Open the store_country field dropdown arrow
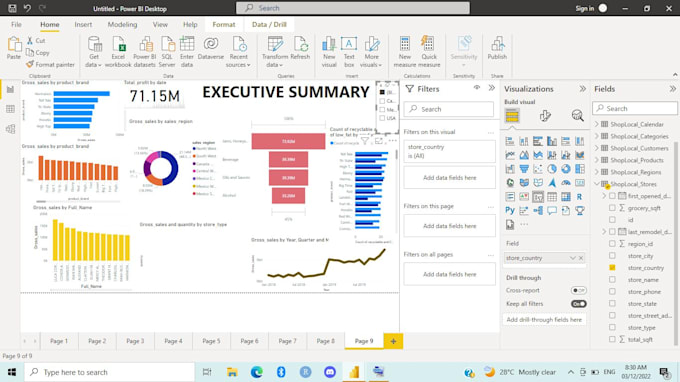Screen dimensions: 680x382 pyautogui.click(x=572, y=258)
